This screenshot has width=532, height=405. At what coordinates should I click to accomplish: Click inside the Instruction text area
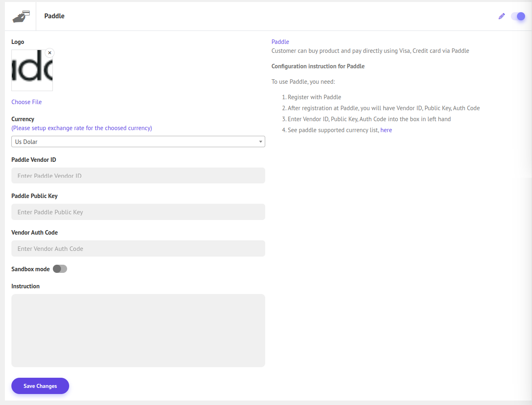point(138,330)
